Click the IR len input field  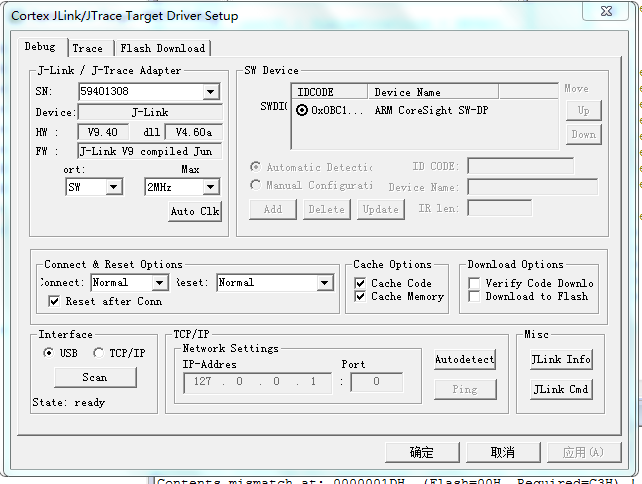coord(500,208)
